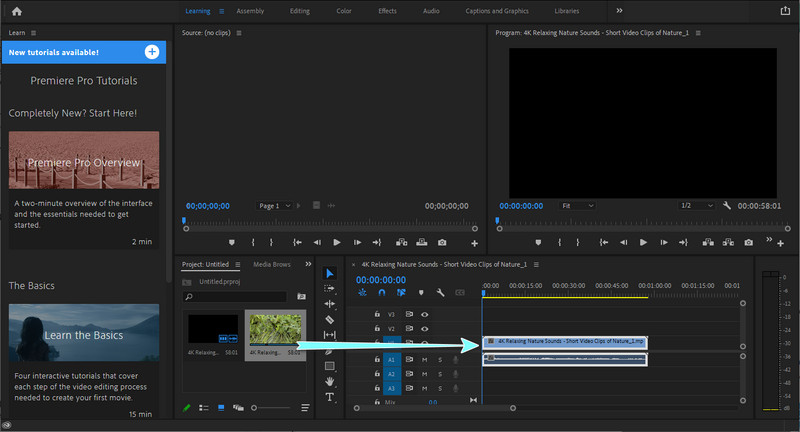Click the share/export icon at top right

[x=784, y=11]
